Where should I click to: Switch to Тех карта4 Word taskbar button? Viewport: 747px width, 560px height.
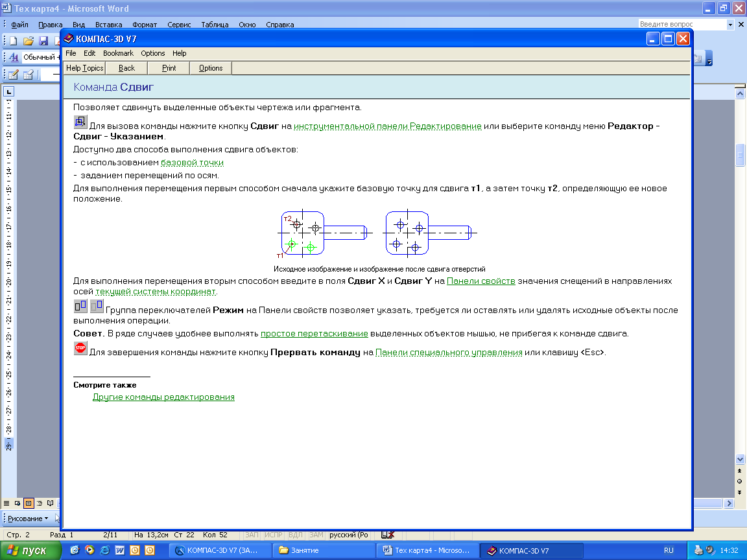tap(427, 550)
